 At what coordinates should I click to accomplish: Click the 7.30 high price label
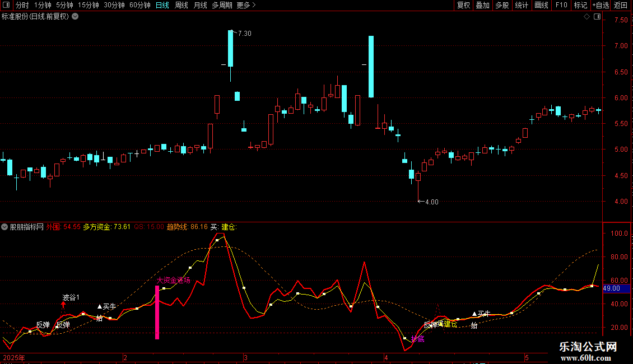point(245,34)
